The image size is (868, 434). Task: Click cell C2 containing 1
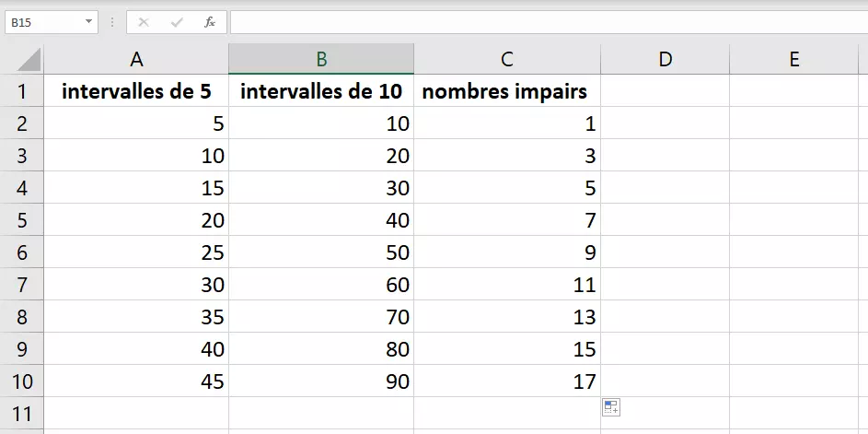point(507,123)
